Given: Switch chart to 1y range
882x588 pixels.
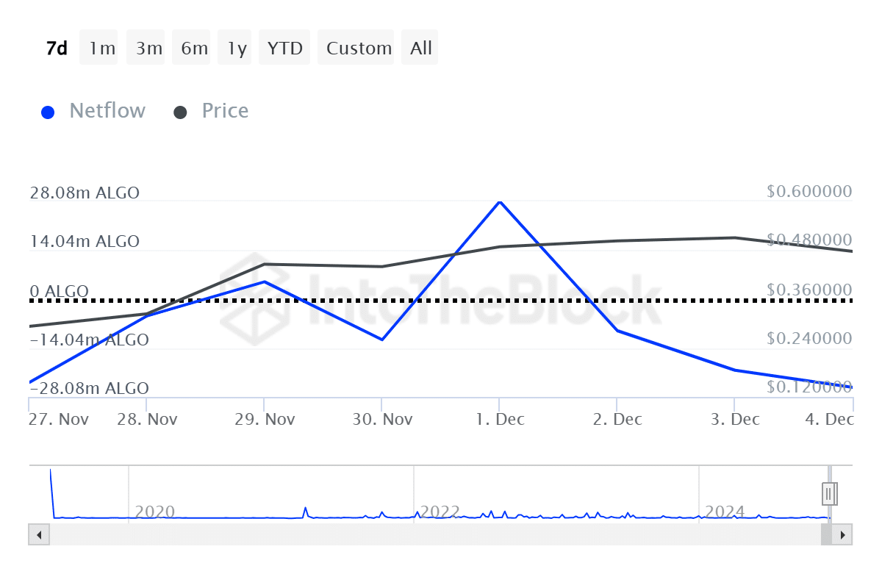Looking at the screenshot, I should [x=237, y=49].
